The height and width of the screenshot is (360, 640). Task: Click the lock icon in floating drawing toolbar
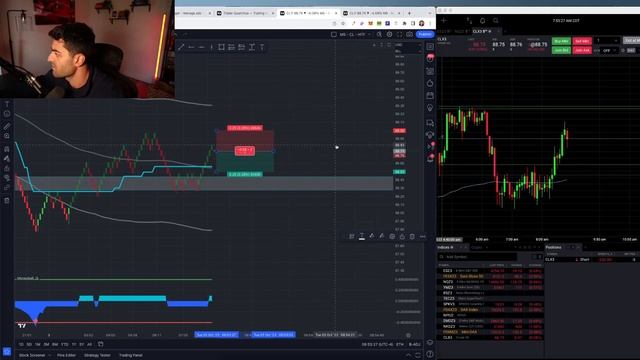point(402,236)
